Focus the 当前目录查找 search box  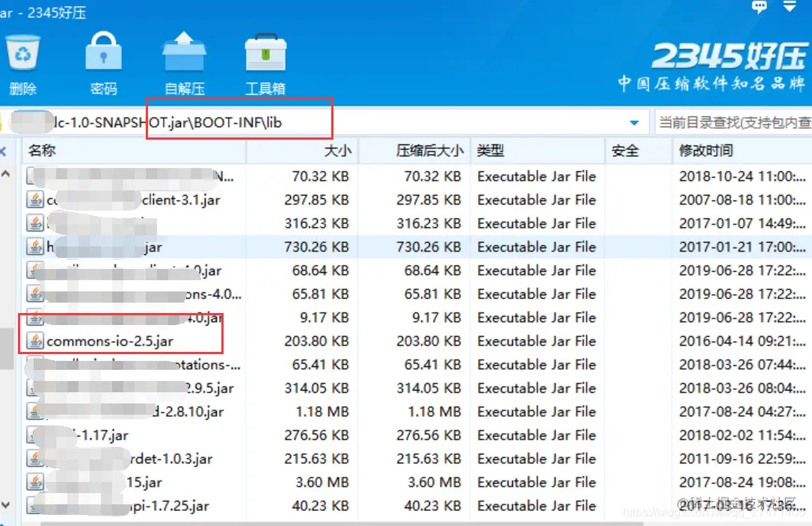pos(733,123)
